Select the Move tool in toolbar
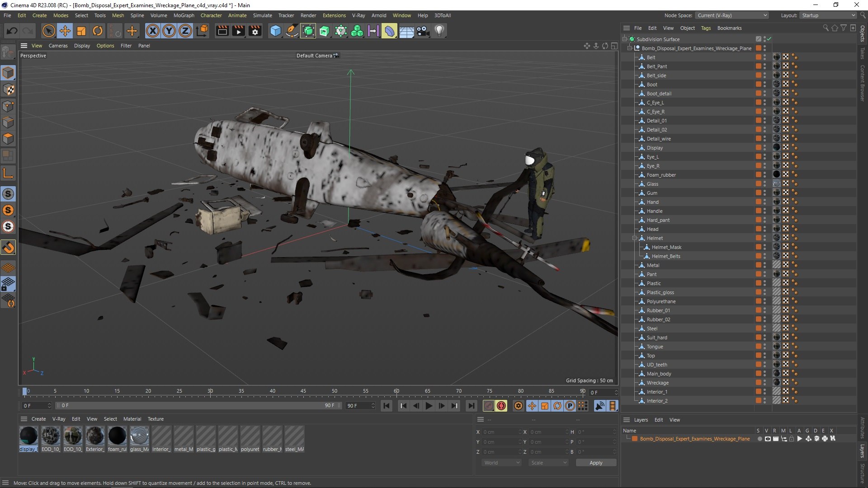This screenshot has width=868, height=488. pos(65,31)
